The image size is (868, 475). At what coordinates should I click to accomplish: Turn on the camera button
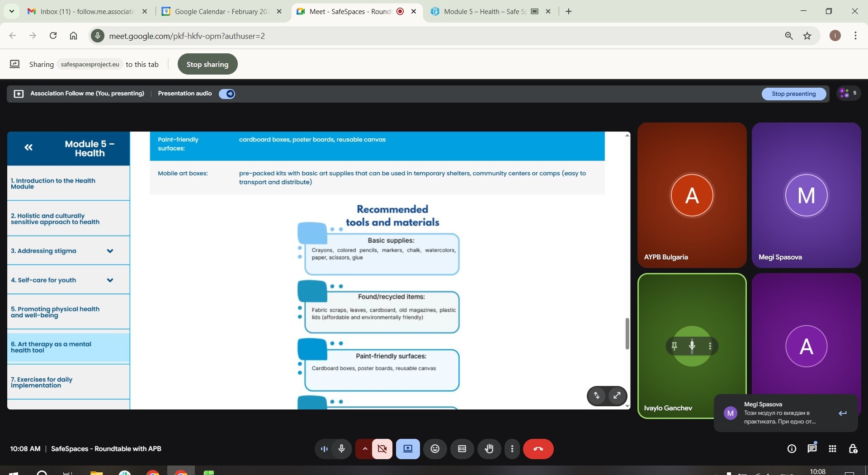click(382, 449)
